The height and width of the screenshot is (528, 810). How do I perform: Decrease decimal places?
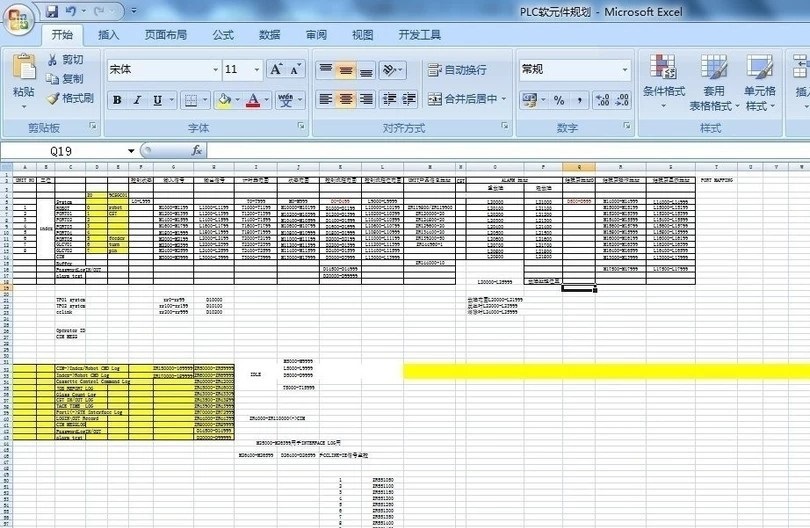click(621, 100)
